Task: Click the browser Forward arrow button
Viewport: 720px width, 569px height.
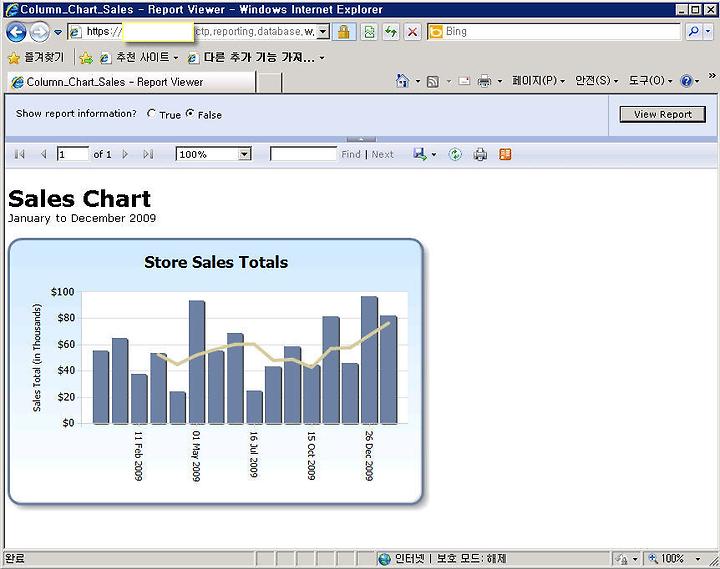Action: point(39,32)
